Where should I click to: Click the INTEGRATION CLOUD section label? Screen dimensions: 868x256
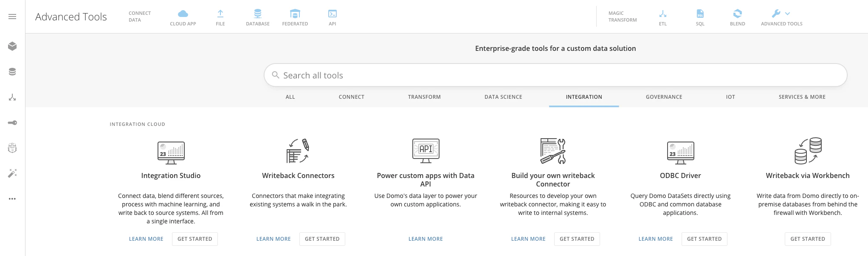pos(138,124)
